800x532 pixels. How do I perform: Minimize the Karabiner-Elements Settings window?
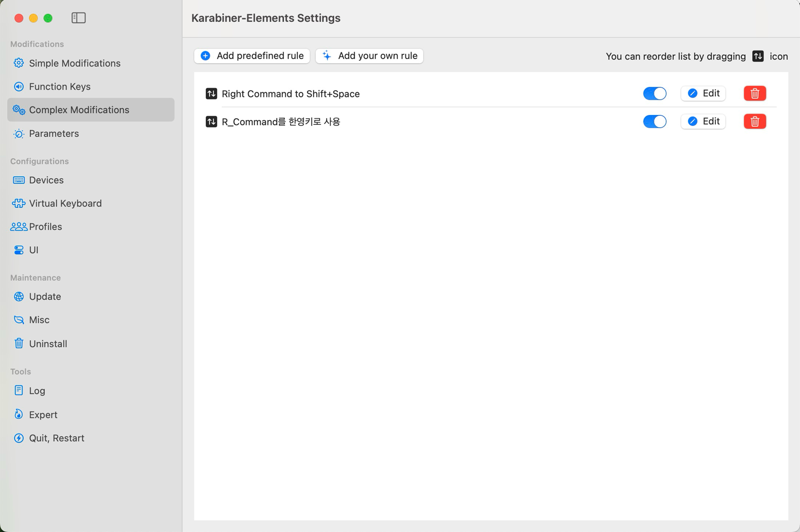coord(34,18)
